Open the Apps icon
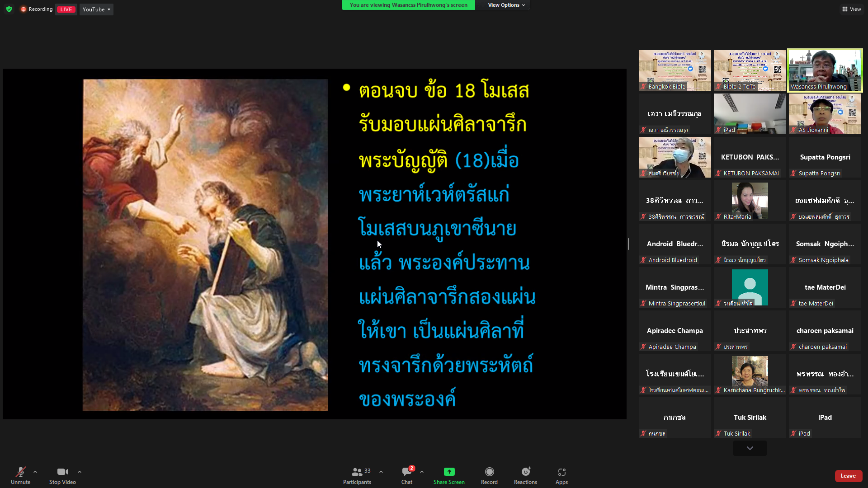 pos(561,472)
